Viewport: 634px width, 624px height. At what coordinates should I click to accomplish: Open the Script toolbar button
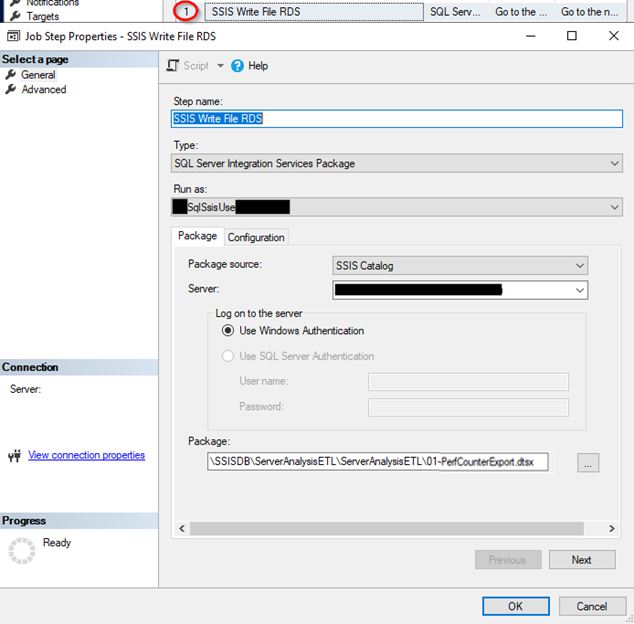188,66
